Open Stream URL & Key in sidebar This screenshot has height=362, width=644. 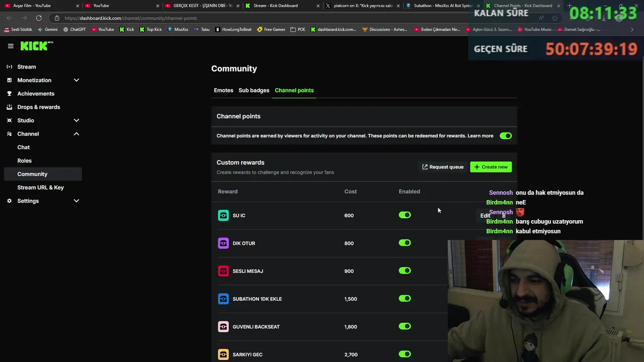[x=40, y=188]
